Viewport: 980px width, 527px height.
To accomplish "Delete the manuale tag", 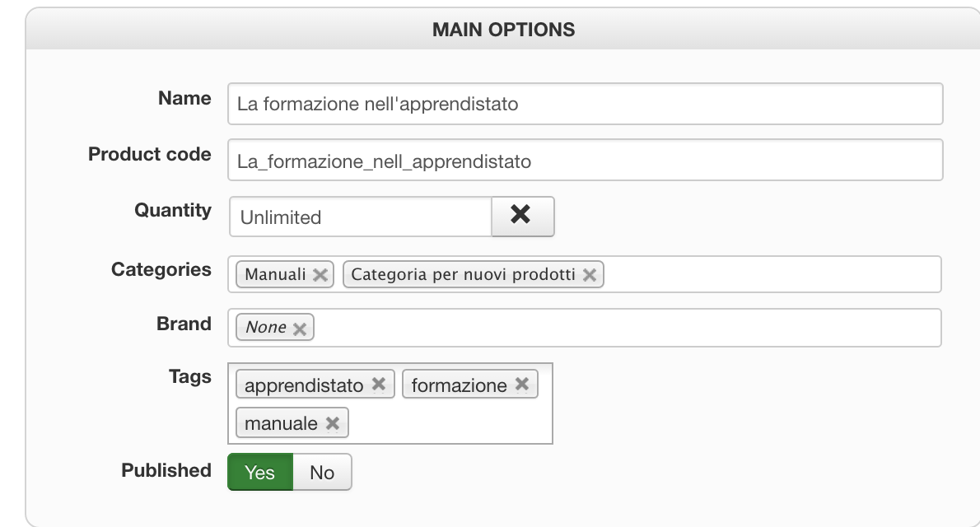I will (x=332, y=423).
